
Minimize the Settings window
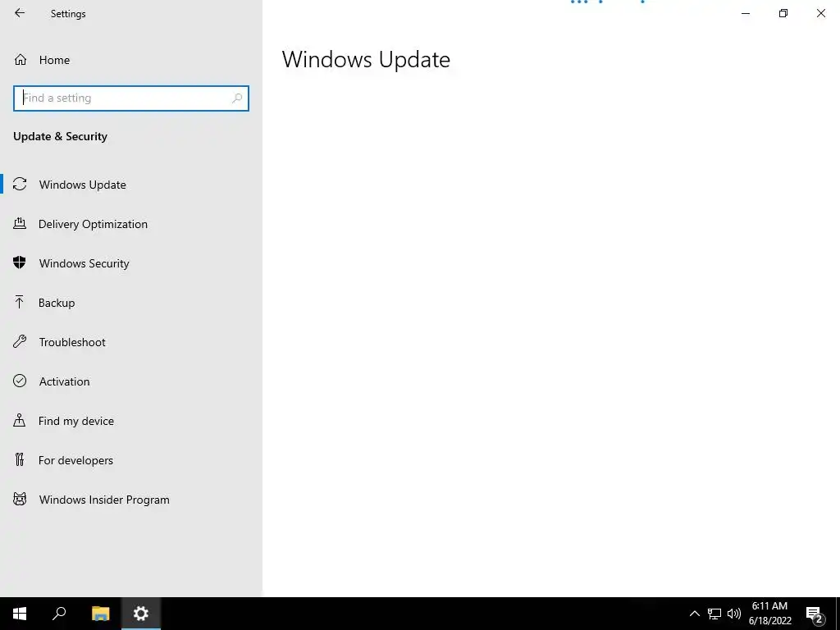[745, 13]
